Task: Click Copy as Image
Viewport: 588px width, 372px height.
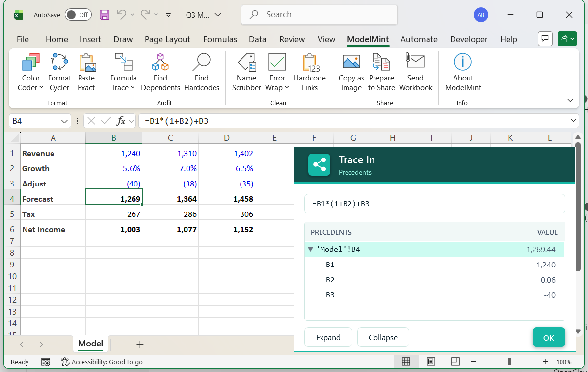Action: [x=351, y=73]
